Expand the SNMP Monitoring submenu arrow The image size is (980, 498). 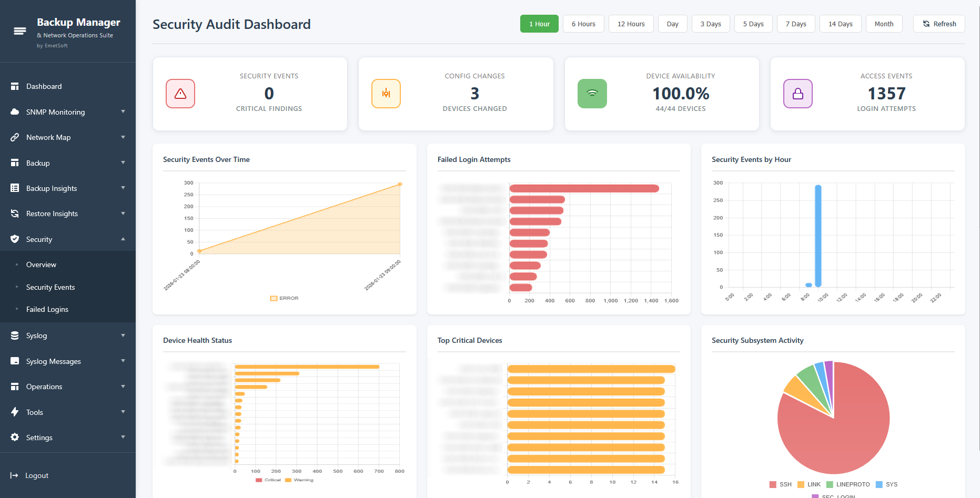coord(123,111)
